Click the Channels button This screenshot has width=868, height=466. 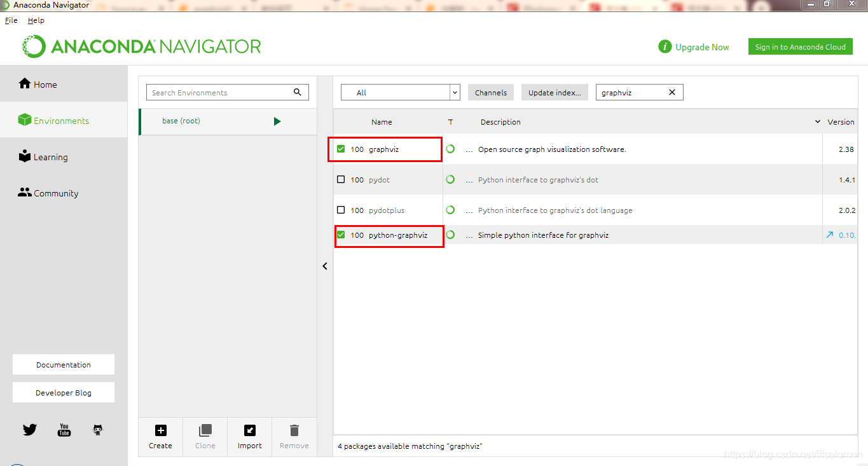click(x=491, y=92)
